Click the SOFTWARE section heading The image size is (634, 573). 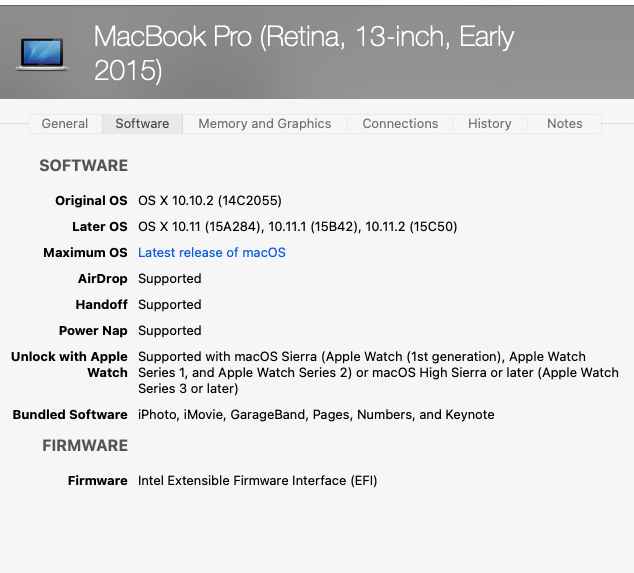pyautogui.click(x=84, y=166)
